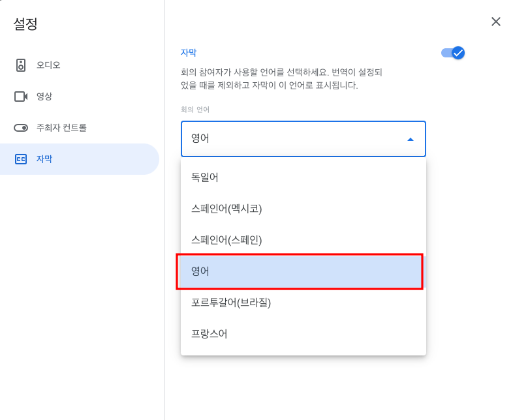Click the audio speaker icon in sidebar
Viewport: 513px width, 420px height.
click(x=21, y=65)
